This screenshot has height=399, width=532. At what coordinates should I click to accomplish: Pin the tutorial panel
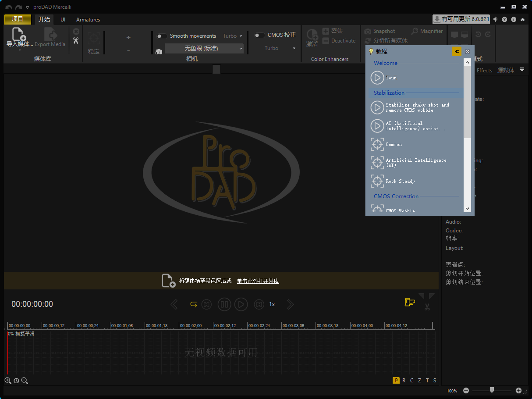(x=457, y=51)
